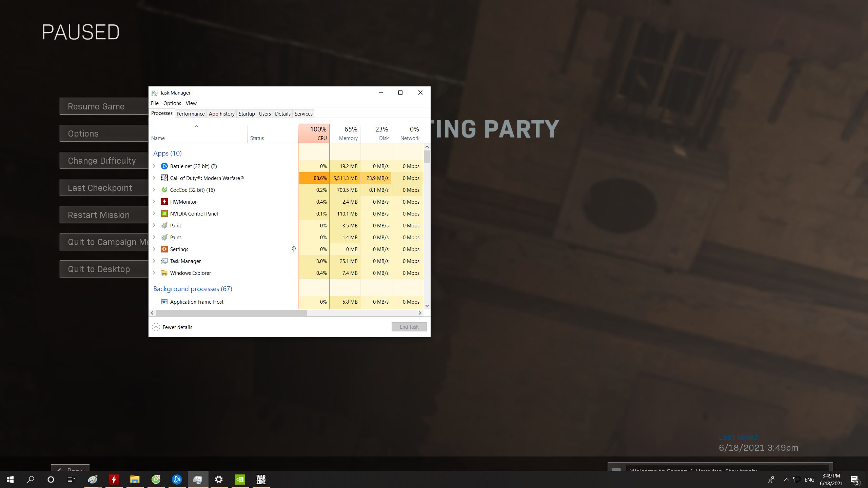Open the View menu in Task Manager
This screenshot has width=868, height=488.
tap(191, 103)
